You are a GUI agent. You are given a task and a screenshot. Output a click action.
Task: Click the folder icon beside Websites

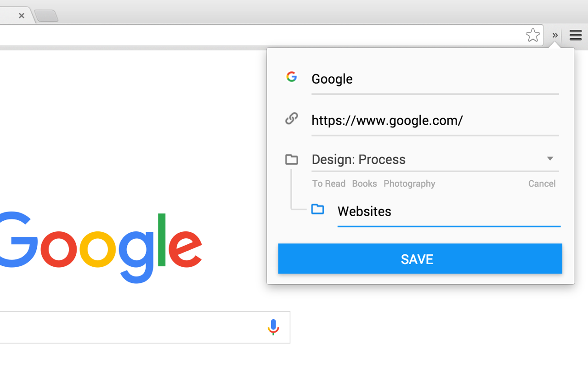point(317,209)
